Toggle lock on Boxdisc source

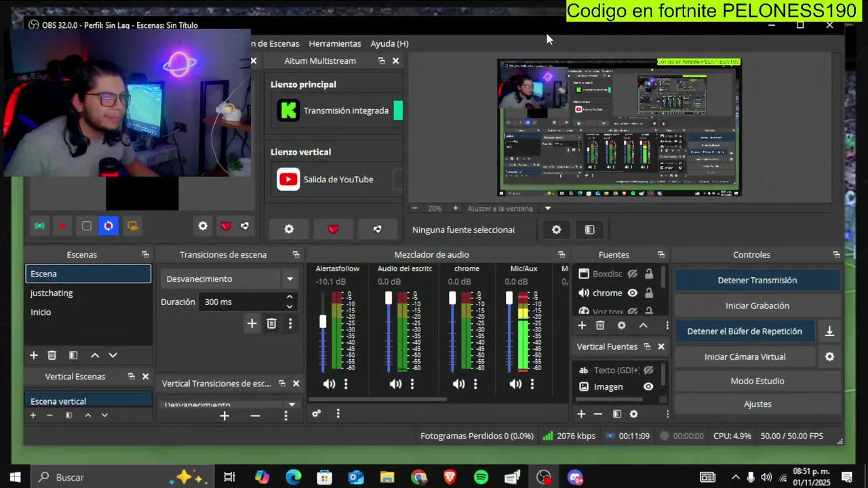click(x=649, y=274)
